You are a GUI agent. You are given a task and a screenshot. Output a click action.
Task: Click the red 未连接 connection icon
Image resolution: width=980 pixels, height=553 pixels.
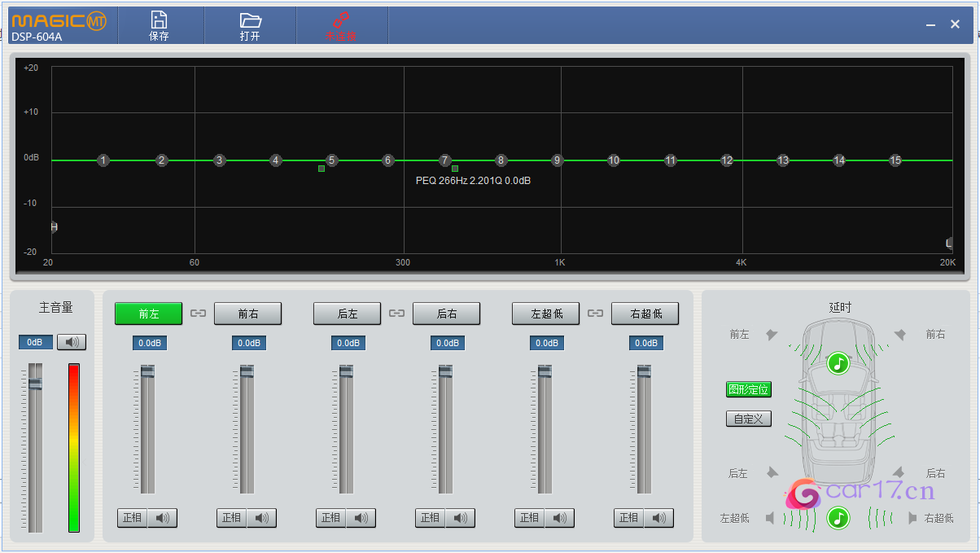pos(341,20)
